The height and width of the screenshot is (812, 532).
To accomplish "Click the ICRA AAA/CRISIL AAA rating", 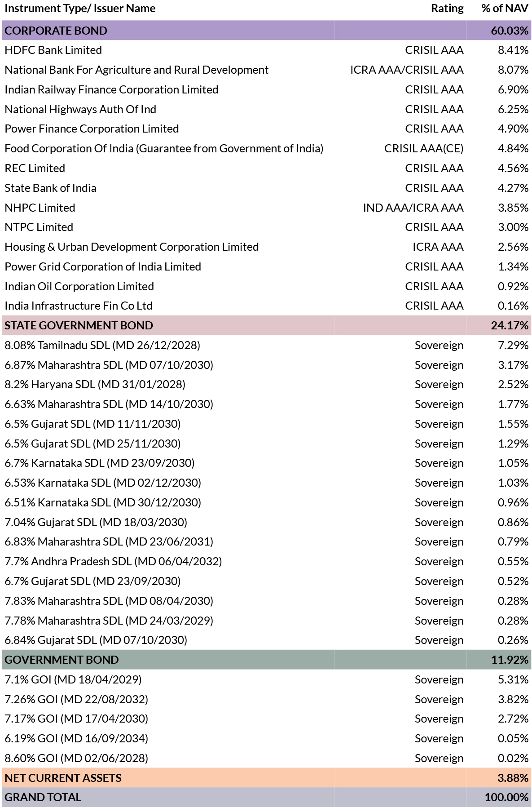I will (407, 70).
